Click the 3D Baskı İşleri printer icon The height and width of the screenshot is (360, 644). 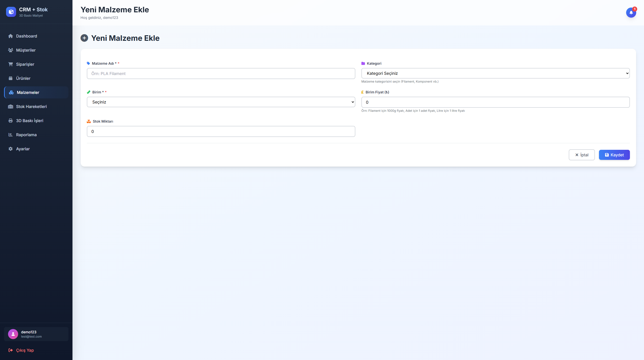coord(11,121)
